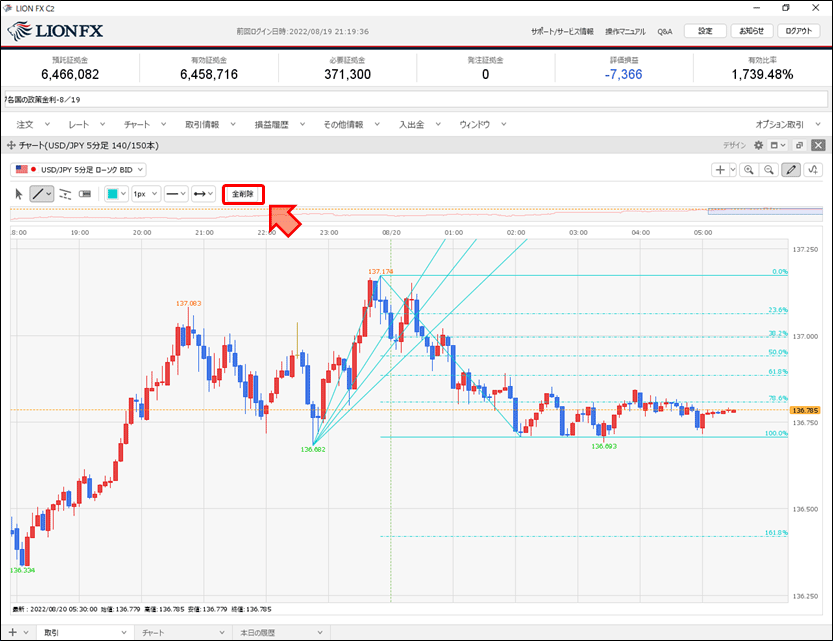Open the chart window layout dropdown

(x=778, y=146)
